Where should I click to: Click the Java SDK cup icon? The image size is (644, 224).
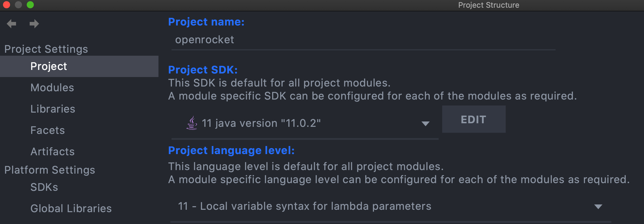pos(192,123)
